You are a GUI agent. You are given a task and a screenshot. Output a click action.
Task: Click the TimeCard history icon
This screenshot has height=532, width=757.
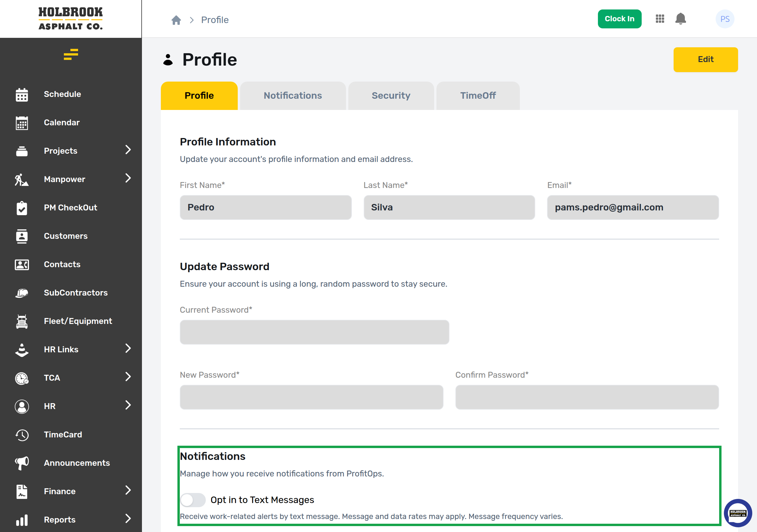tap(22, 435)
